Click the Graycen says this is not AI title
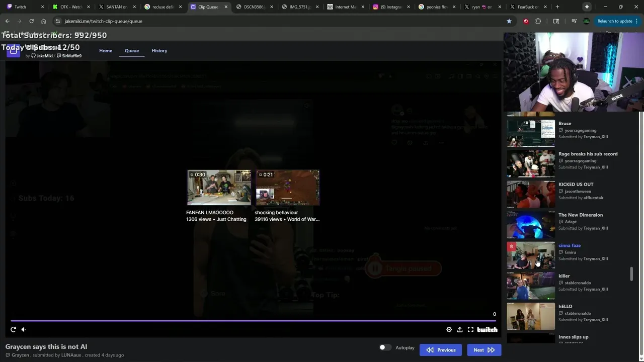 point(46,346)
